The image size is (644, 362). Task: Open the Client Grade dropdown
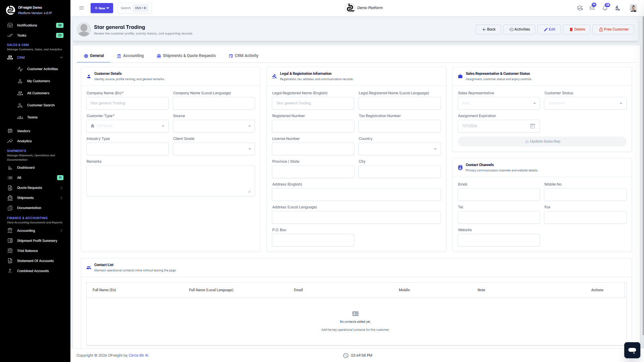pyautogui.click(x=249, y=149)
